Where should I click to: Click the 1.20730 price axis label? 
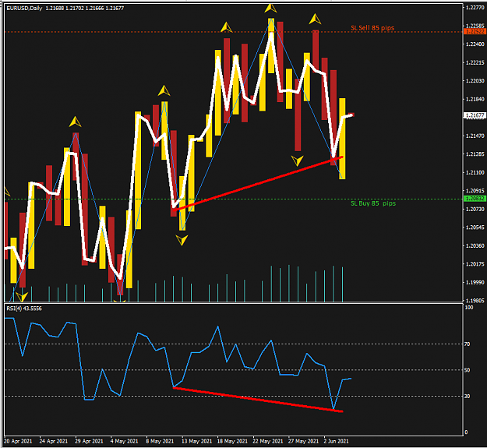pyautogui.click(x=475, y=209)
